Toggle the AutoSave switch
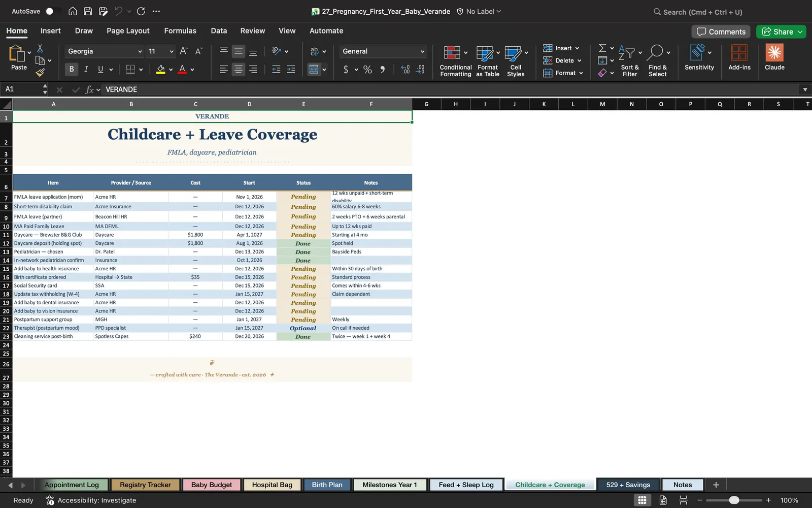This screenshot has width=812, height=508. [52, 11]
